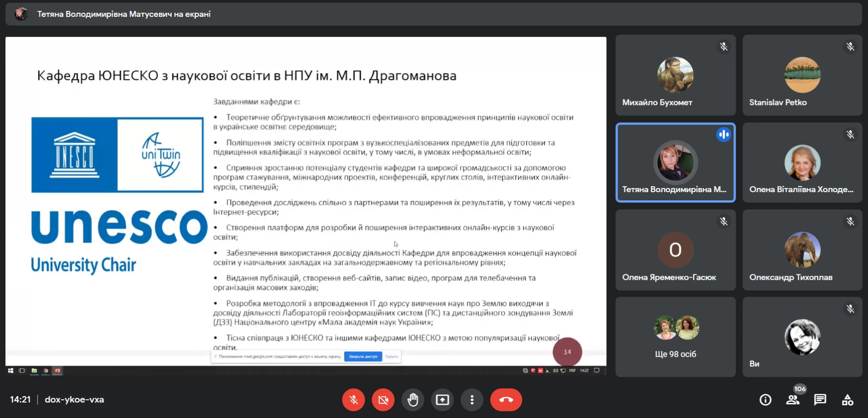Open the Windows Start button in shared screen
The image size is (868, 418).
(x=11, y=371)
